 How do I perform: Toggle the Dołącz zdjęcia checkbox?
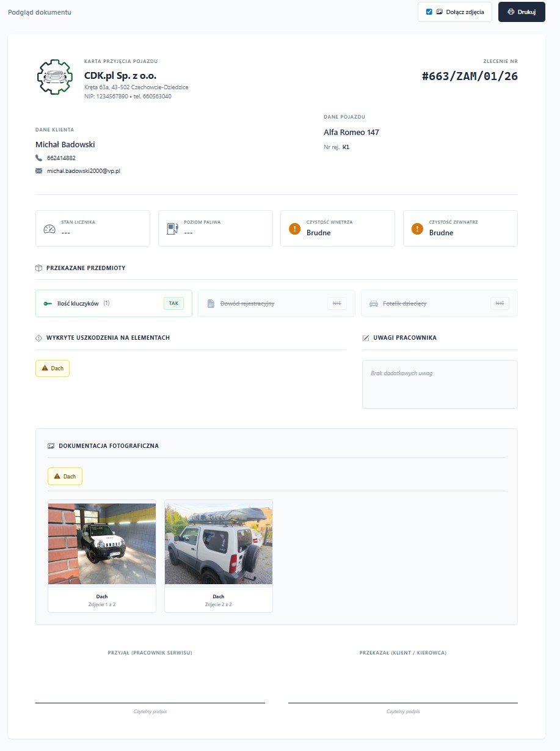(x=429, y=12)
